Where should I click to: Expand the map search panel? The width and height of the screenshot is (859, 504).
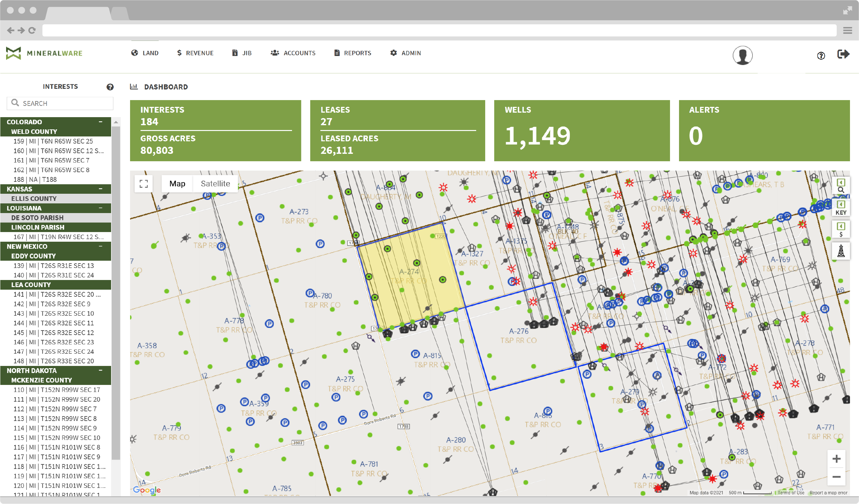841,186
